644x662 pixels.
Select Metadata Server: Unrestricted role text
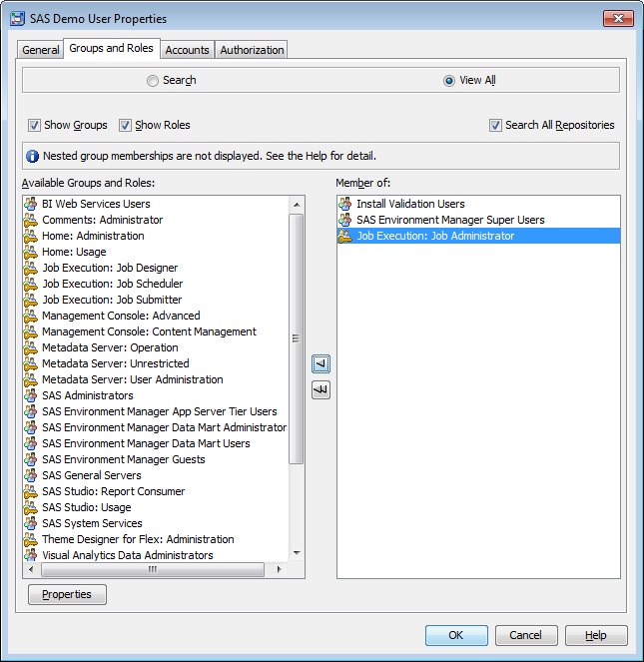tap(116, 363)
